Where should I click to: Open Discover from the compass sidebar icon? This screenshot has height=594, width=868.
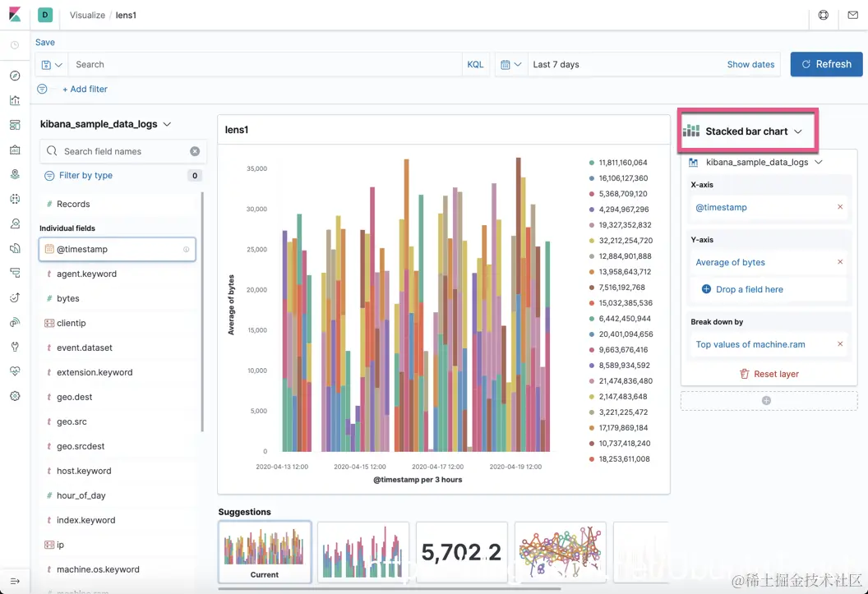(15, 76)
